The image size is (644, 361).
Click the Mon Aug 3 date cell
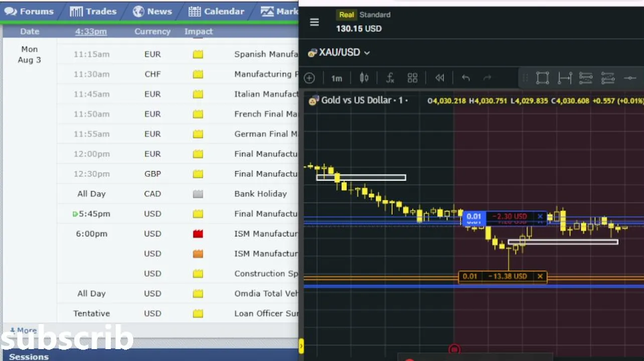pos(29,54)
